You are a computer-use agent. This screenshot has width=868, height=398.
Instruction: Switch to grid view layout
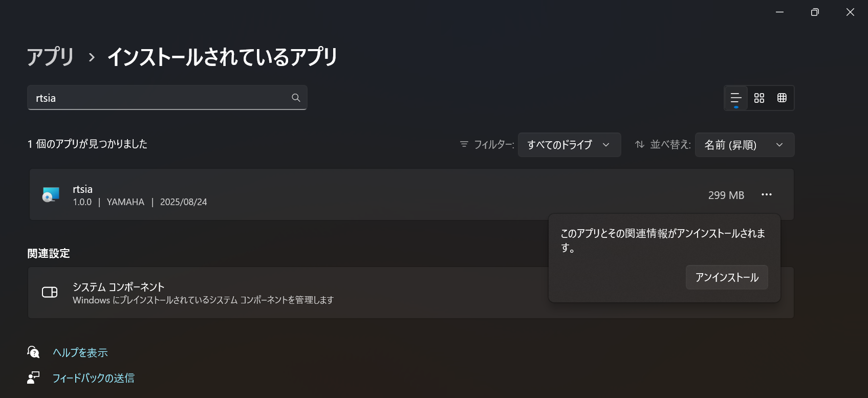782,97
